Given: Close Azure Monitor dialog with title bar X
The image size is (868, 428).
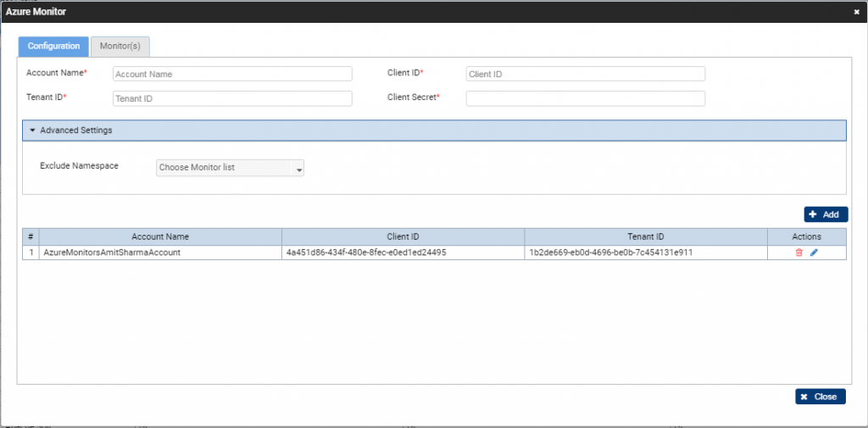Looking at the screenshot, I should coord(856,12).
